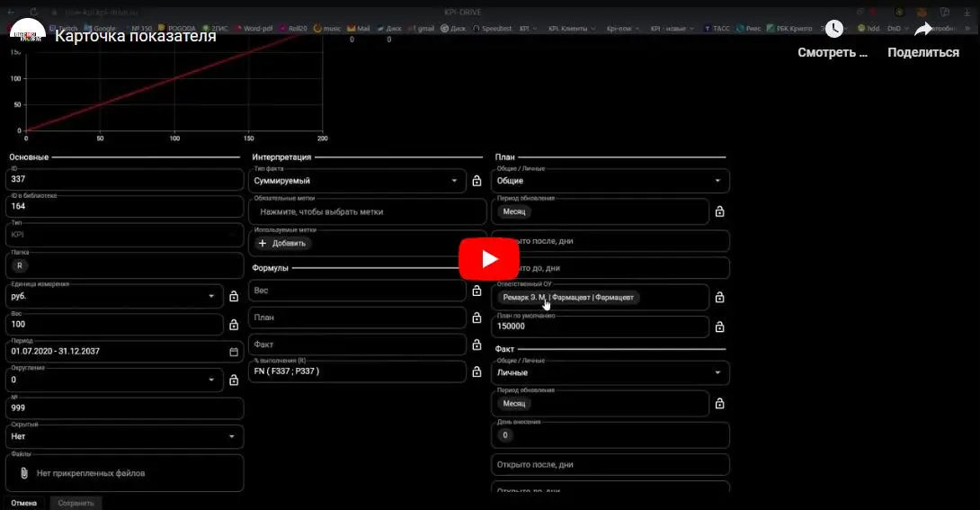Select Месяц chip in План Период обновления
The height and width of the screenshot is (510, 980).
[514, 212]
